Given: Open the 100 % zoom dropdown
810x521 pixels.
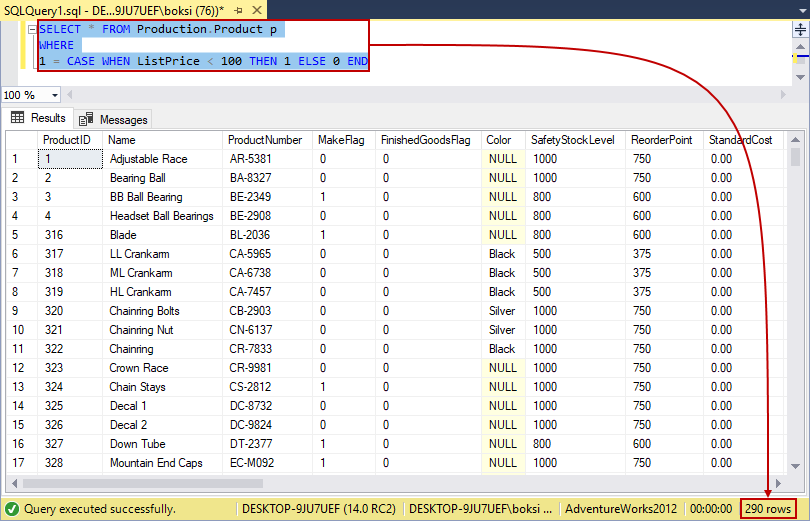Looking at the screenshot, I should pos(56,95).
